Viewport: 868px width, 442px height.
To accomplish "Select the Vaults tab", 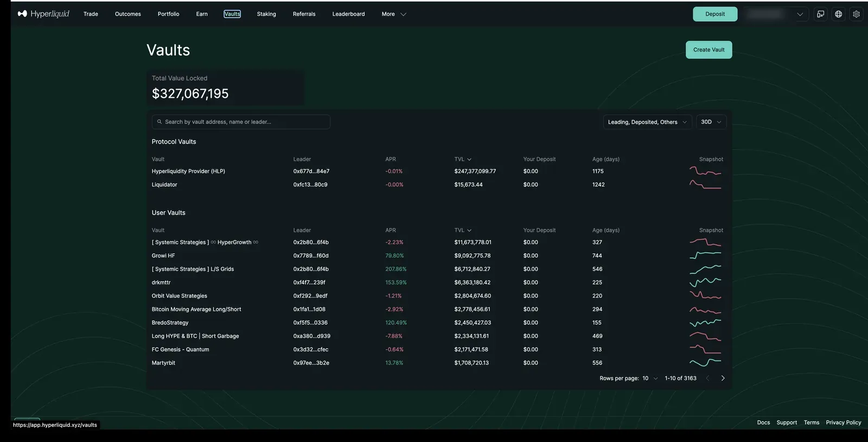I will (232, 14).
